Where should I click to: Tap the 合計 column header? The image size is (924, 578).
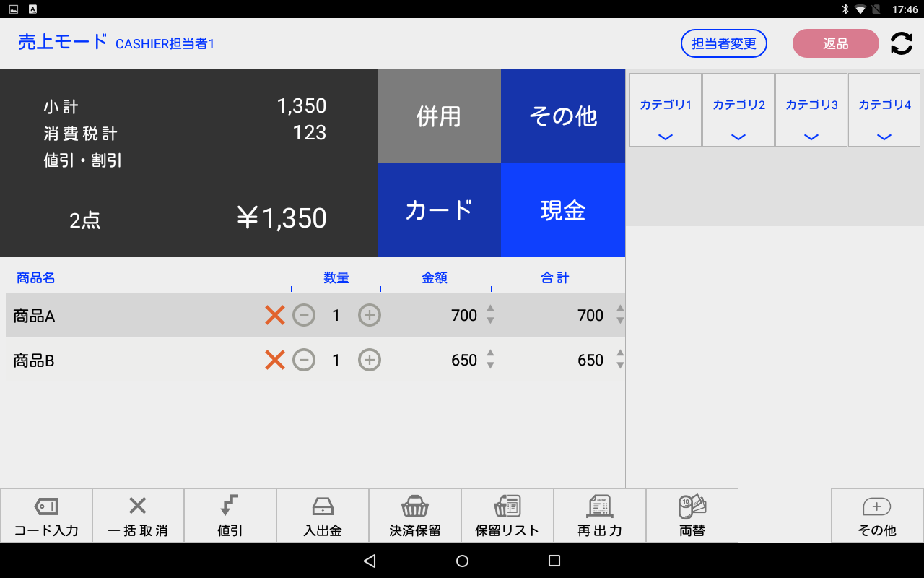click(555, 278)
